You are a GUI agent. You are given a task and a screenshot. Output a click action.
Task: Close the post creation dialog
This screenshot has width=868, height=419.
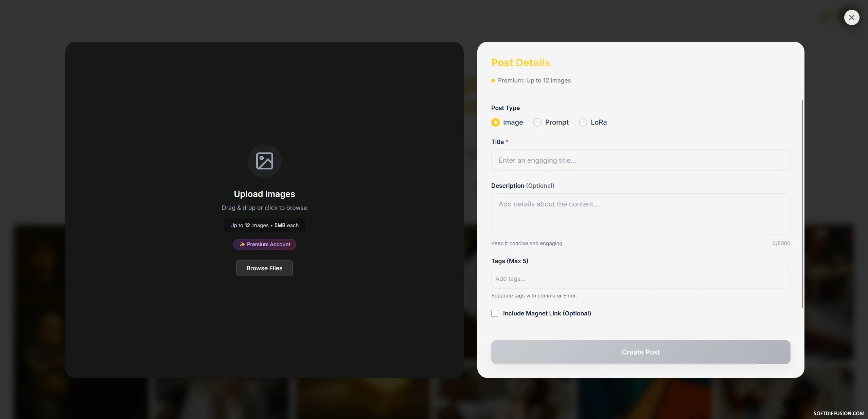point(851,17)
